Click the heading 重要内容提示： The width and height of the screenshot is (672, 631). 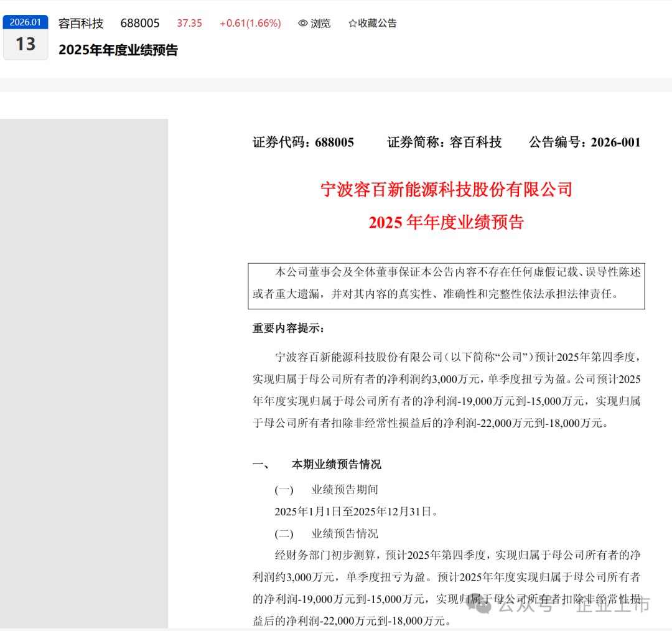(288, 329)
